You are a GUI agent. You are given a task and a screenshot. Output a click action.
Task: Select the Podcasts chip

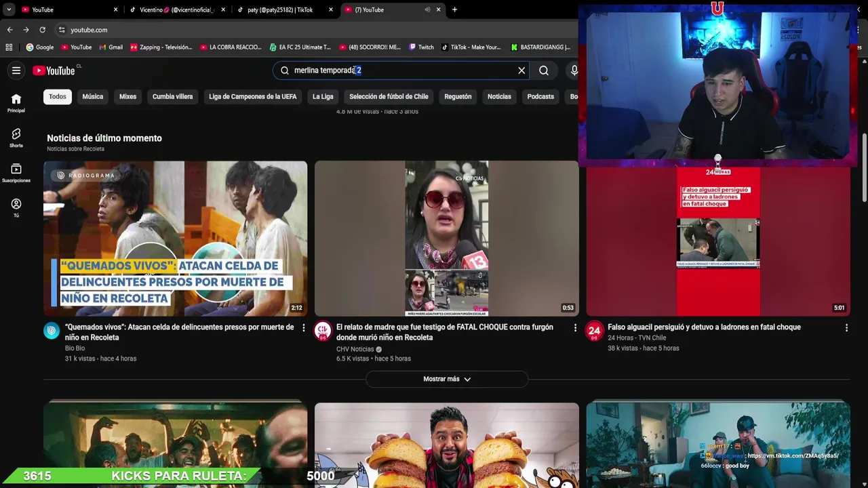pyautogui.click(x=540, y=96)
